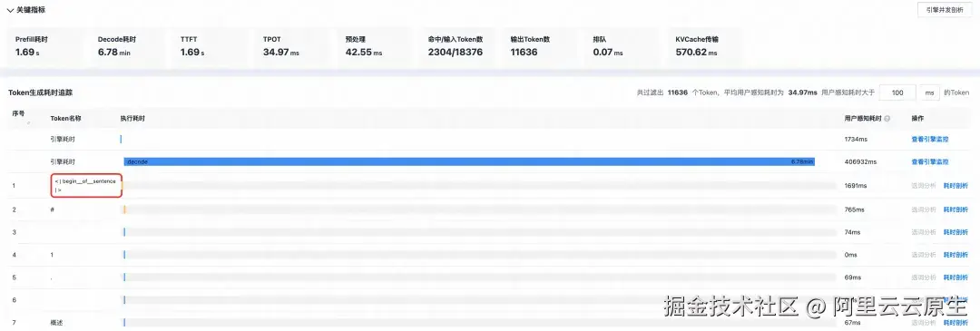Click the help icon beside 用户感知耗时
Screen dimensions: 980x331
[x=887, y=119]
